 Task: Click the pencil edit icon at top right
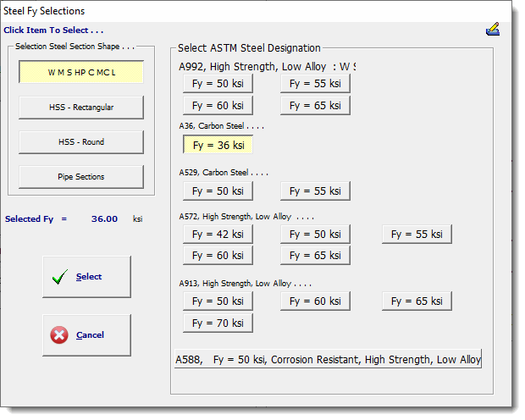click(493, 30)
